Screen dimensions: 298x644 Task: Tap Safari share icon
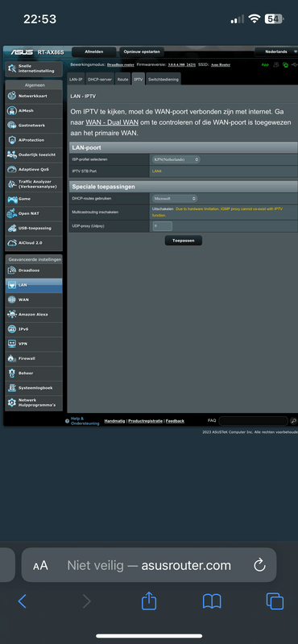pos(149,601)
